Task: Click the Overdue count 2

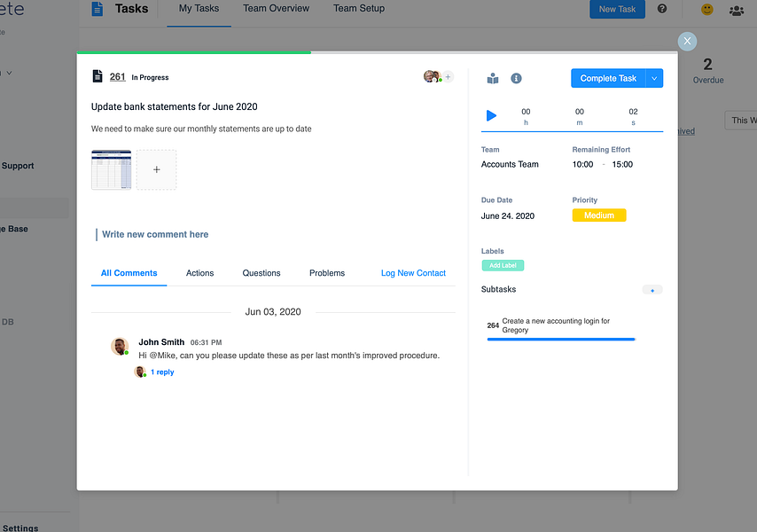Action: point(707,65)
